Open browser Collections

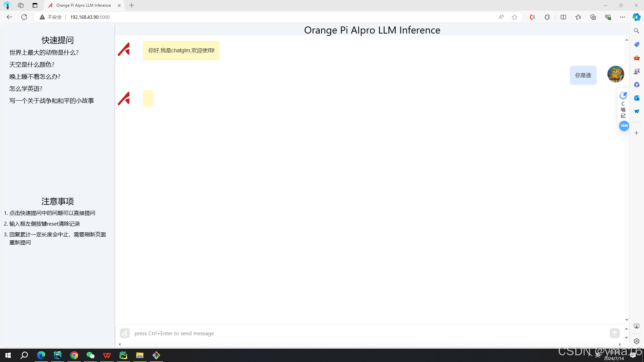[x=593, y=17]
